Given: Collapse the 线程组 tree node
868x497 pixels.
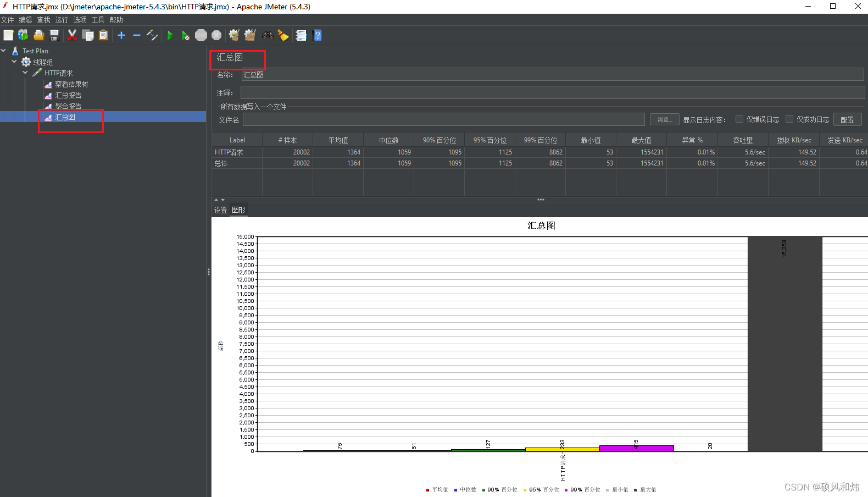Looking at the screenshot, I should click(x=14, y=62).
